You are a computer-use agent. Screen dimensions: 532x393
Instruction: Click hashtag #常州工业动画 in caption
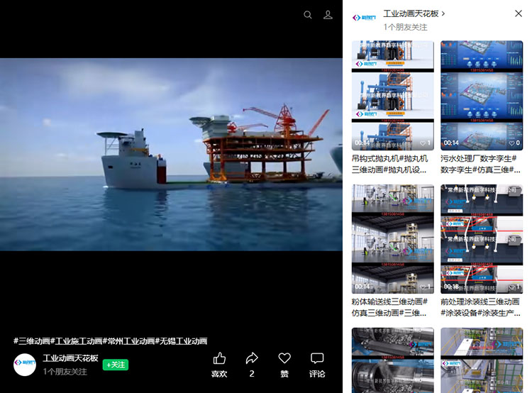point(128,341)
